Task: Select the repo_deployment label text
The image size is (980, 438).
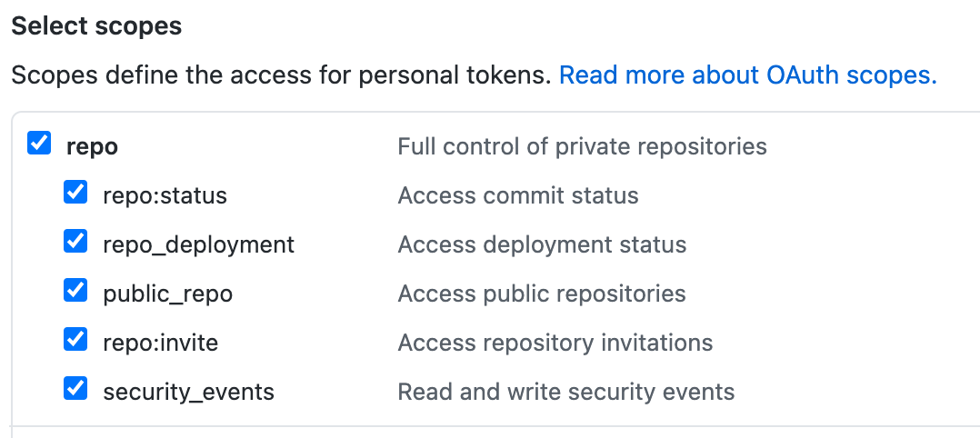Action: (198, 244)
